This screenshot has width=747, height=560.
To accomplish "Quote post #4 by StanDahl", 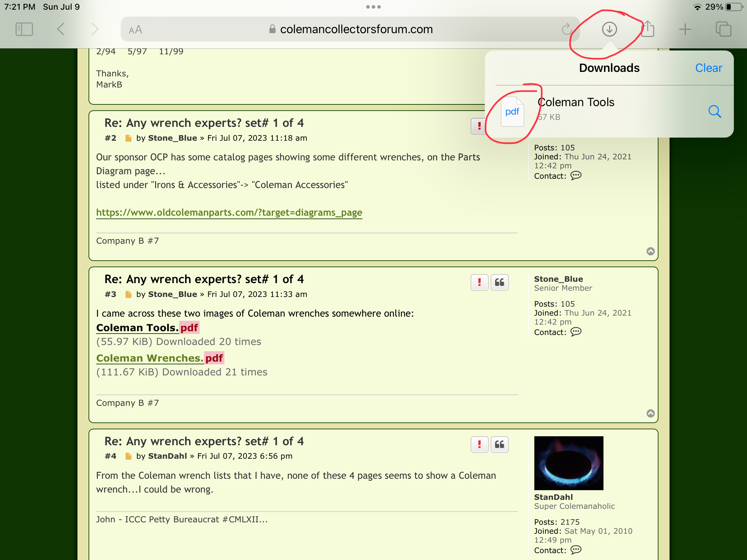I will [499, 445].
